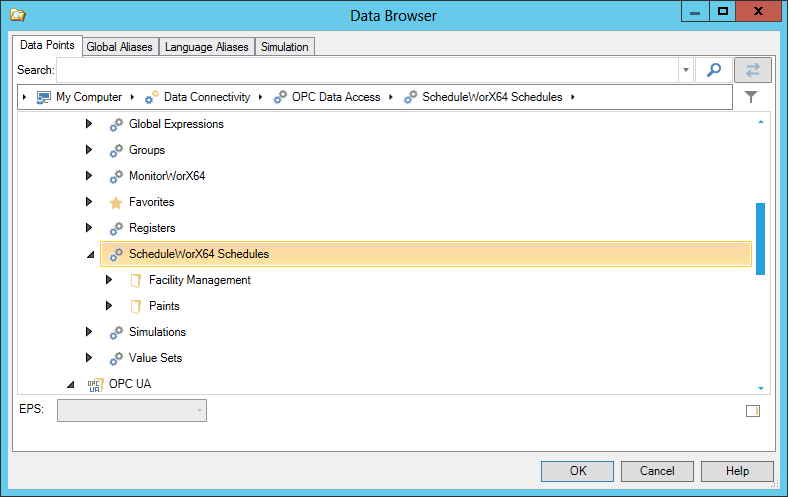Expand the Groups tree node
789x497 pixels.
[x=89, y=150]
